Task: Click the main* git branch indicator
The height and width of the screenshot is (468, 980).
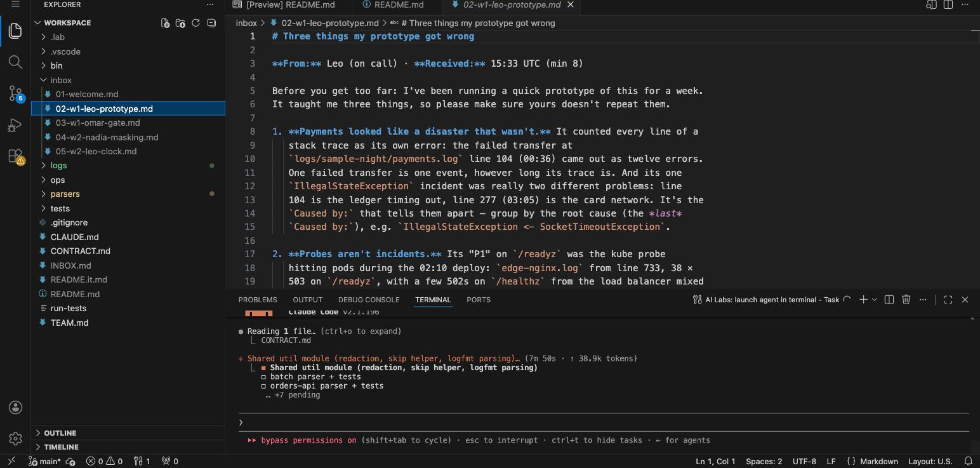Action: click(x=45, y=462)
